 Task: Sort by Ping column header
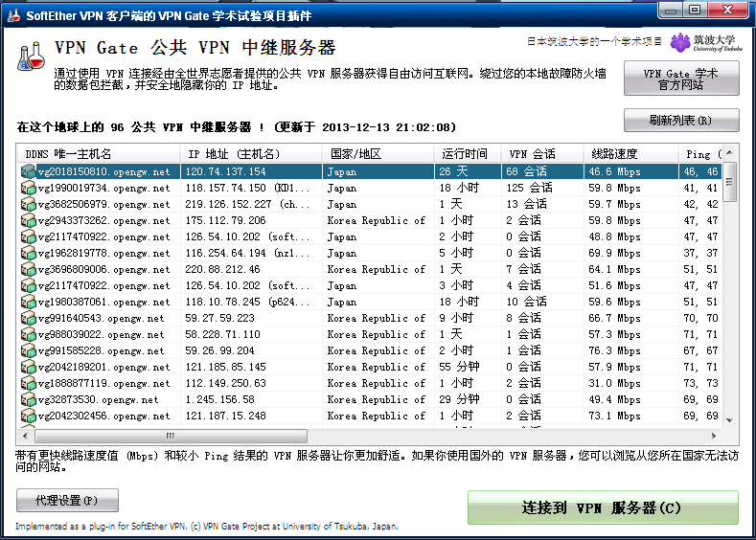700,154
